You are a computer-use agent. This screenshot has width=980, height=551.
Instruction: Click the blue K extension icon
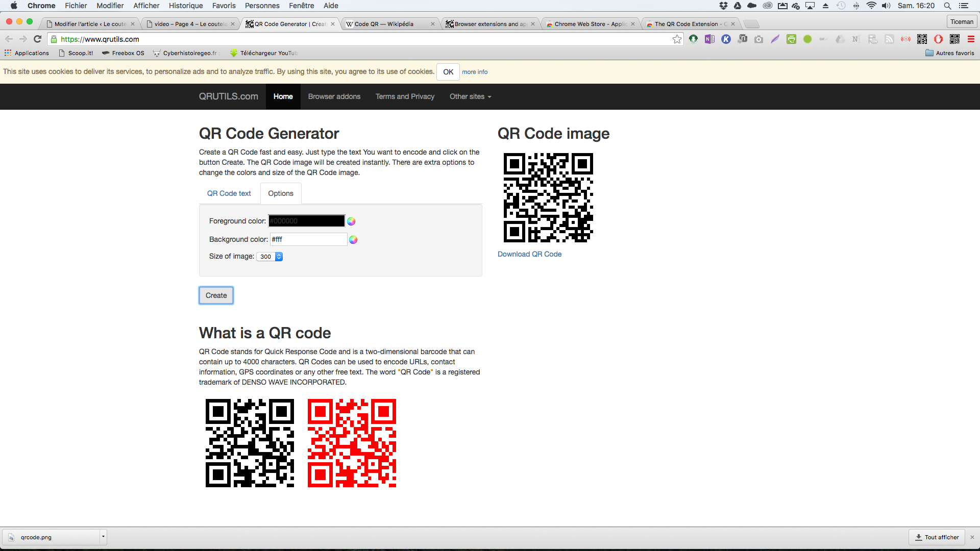[726, 39]
